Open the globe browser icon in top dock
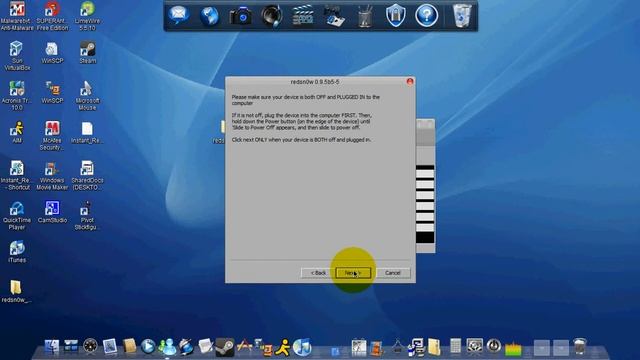640x360 pixels. [x=209, y=16]
